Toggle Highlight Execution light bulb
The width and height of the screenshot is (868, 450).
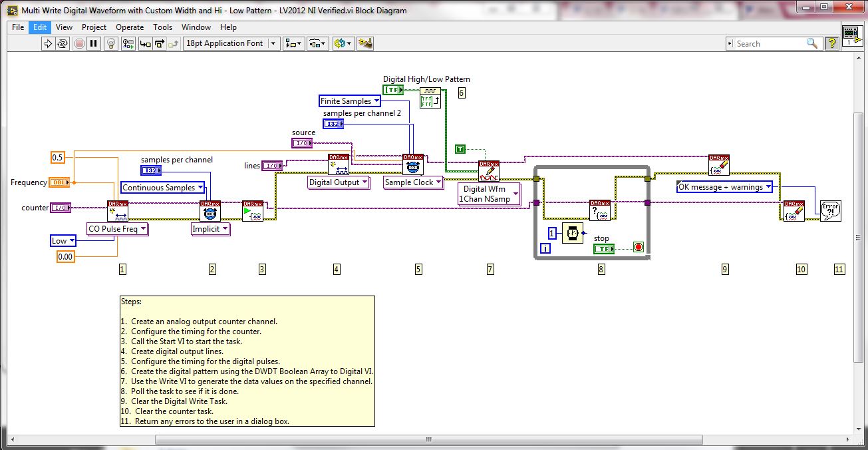click(111, 43)
